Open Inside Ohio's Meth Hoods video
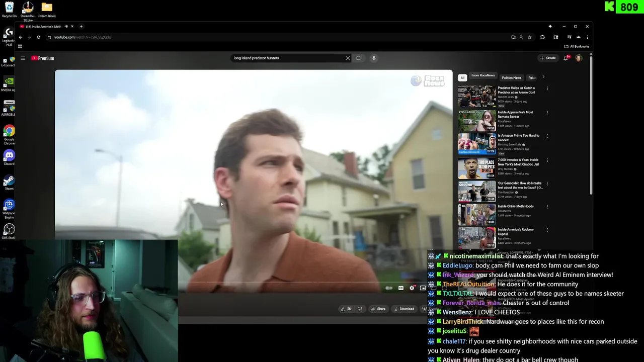 [515, 206]
